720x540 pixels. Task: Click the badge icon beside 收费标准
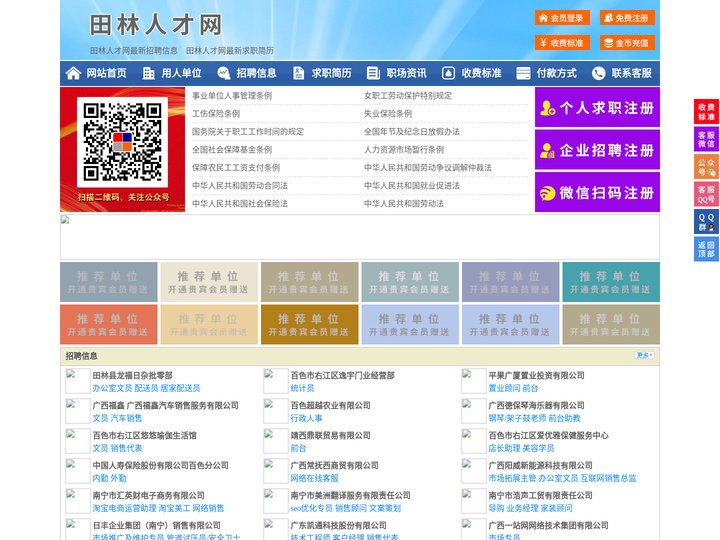click(448, 73)
